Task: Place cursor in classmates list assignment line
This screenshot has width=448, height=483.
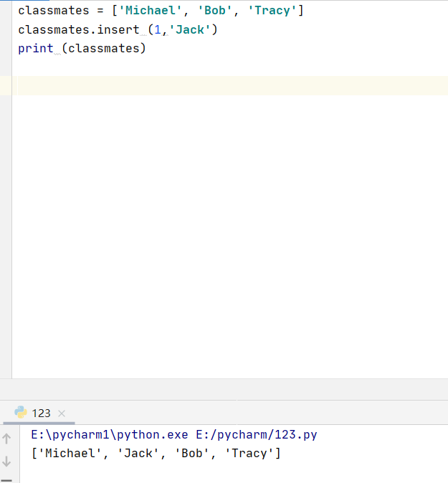Action: tap(161, 11)
